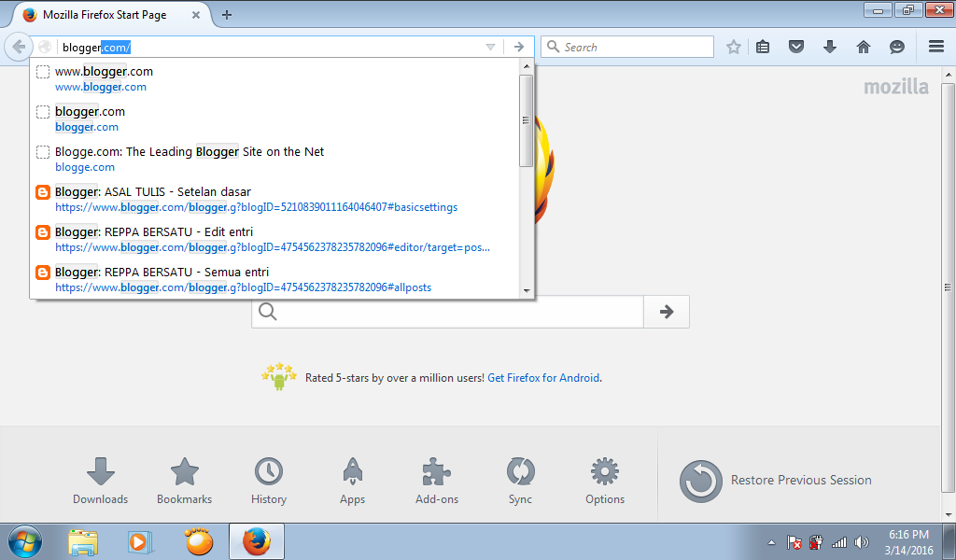
Task: Open Options gear shortcut
Action: [x=605, y=482]
